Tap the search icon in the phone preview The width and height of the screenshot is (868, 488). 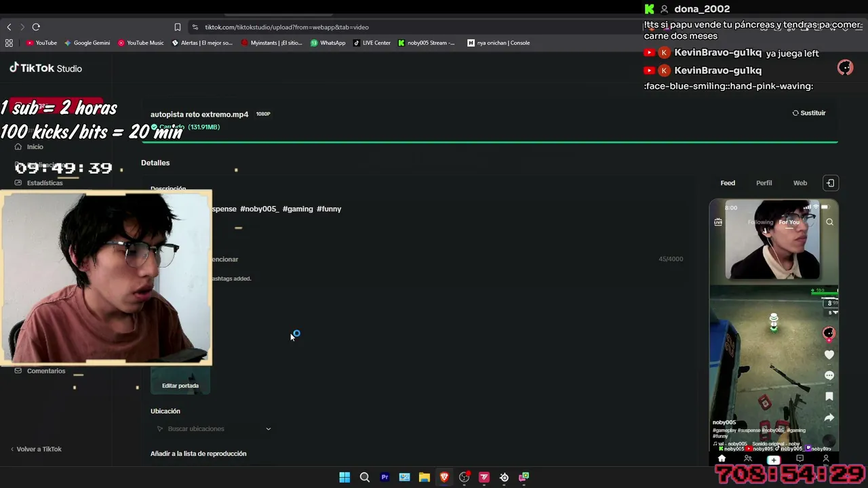829,222
